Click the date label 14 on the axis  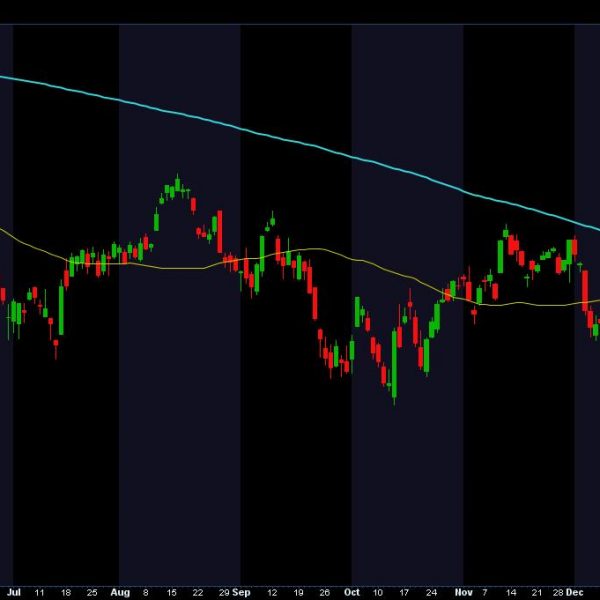[x=511, y=593]
